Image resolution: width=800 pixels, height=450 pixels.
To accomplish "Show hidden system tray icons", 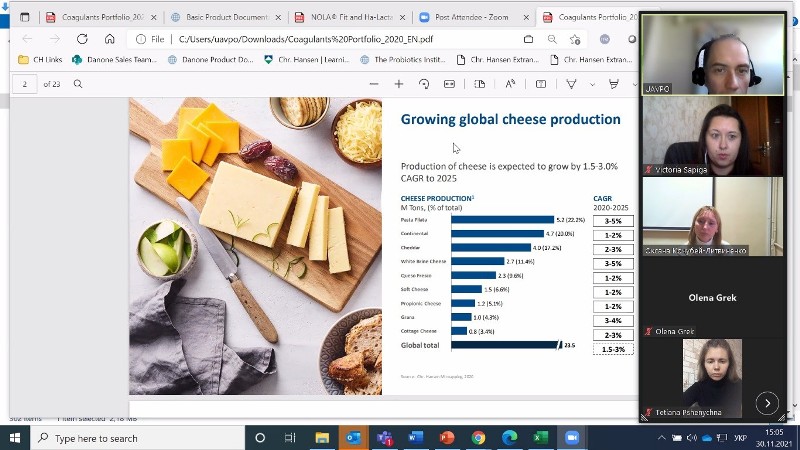I will tap(662, 438).
